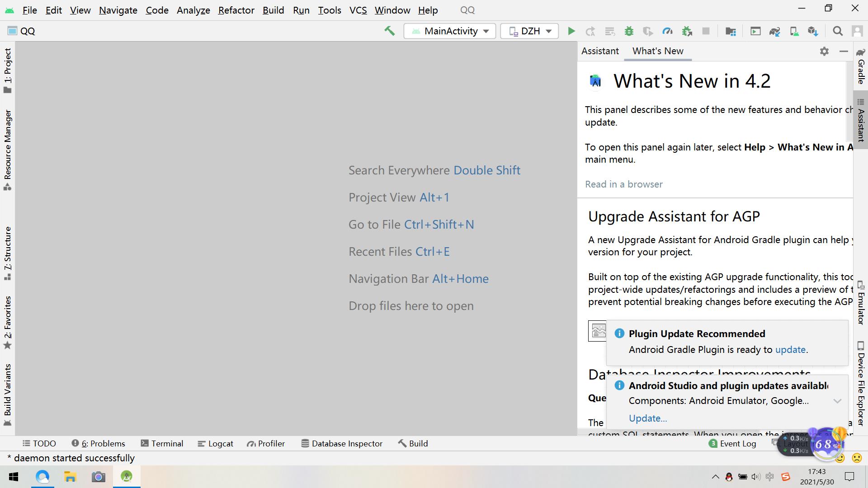868x488 pixels.
Task: Click the update link for Gradle plugin
Action: coord(790,350)
